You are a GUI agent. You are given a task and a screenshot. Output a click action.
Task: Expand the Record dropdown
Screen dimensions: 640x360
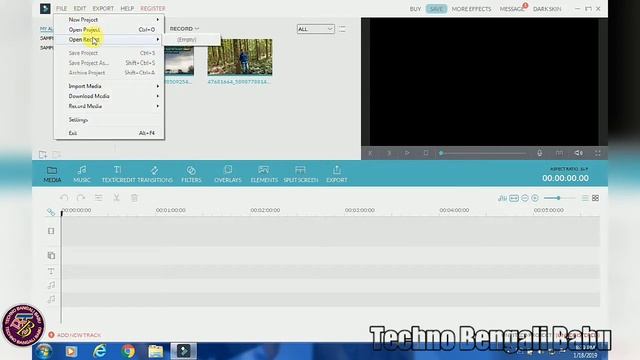tap(184, 29)
